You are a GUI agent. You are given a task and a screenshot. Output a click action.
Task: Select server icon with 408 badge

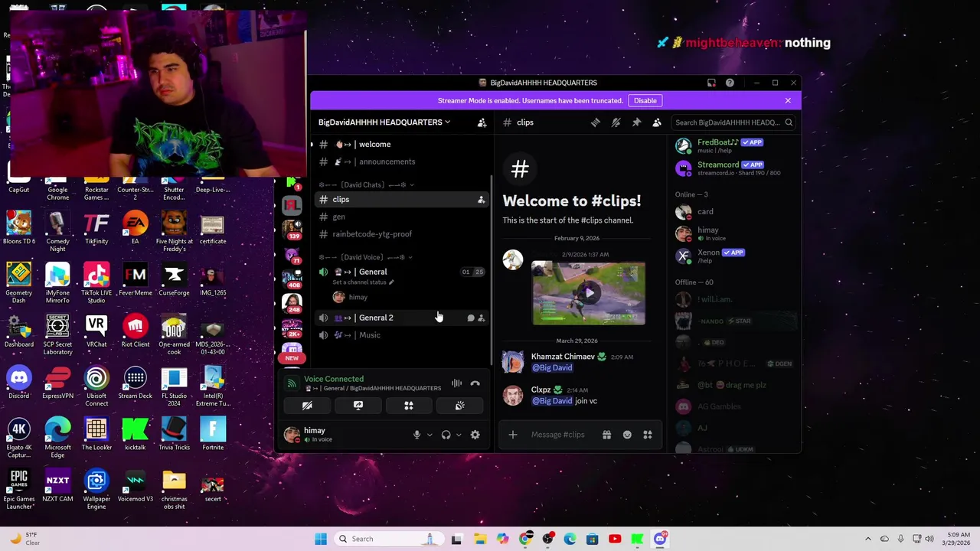tap(292, 278)
